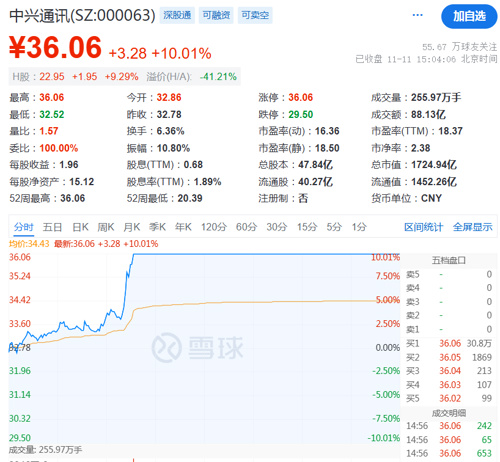This screenshot has height=462, width=500.
Task: Click the 溢价(H/A) value -41.21%
Action: click(x=218, y=77)
